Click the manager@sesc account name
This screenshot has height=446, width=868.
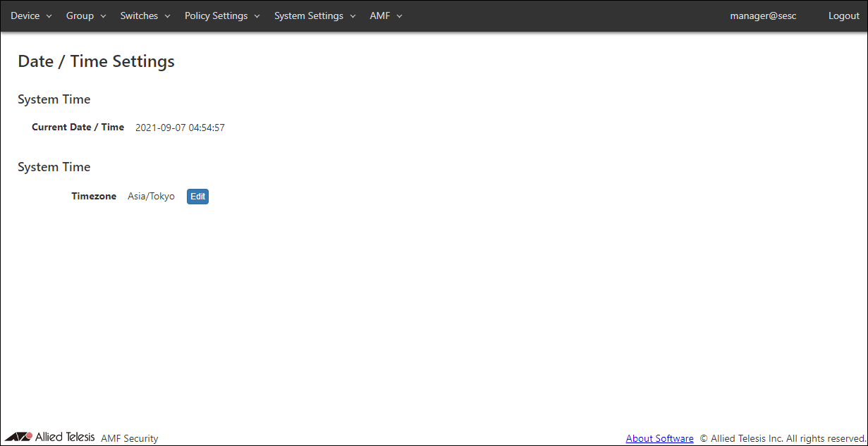click(763, 16)
